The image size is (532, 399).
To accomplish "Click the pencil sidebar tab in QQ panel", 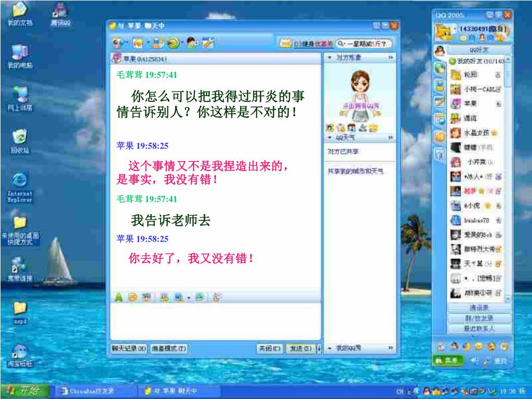I will 440,102.
